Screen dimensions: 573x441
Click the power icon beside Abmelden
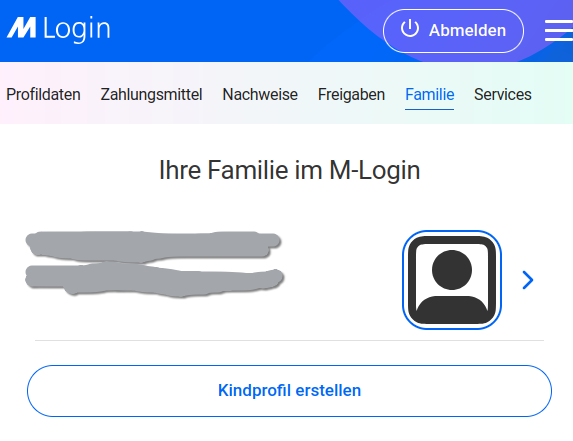click(410, 28)
